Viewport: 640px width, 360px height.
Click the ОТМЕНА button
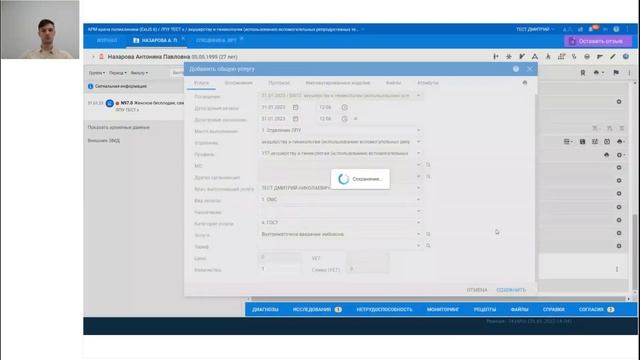click(x=477, y=290)
